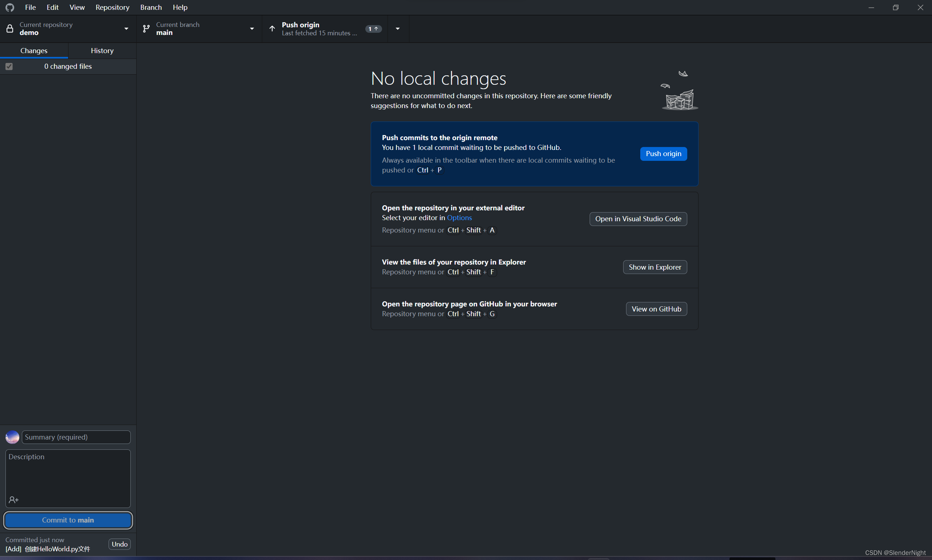Image resolution: width=932 pixels, height=560 pixels.
Task: Click the up-arrow Push origin icon
Action: [x=272, y=29]
